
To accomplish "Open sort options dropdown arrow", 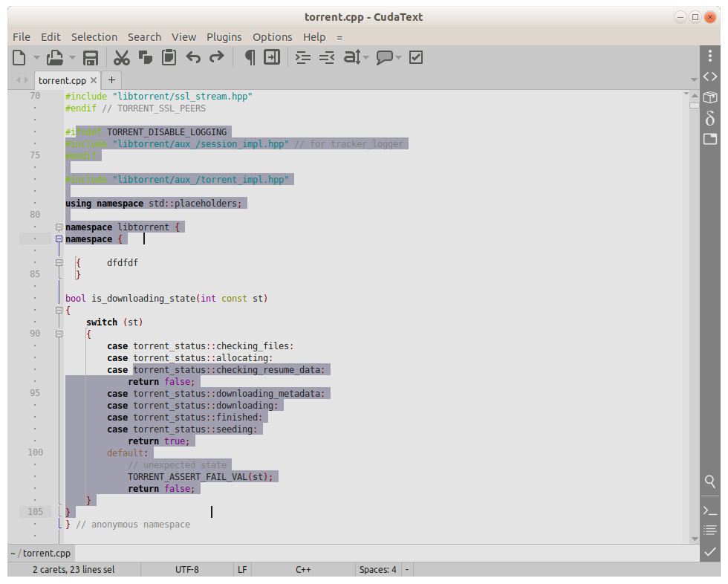I will 365,57.
